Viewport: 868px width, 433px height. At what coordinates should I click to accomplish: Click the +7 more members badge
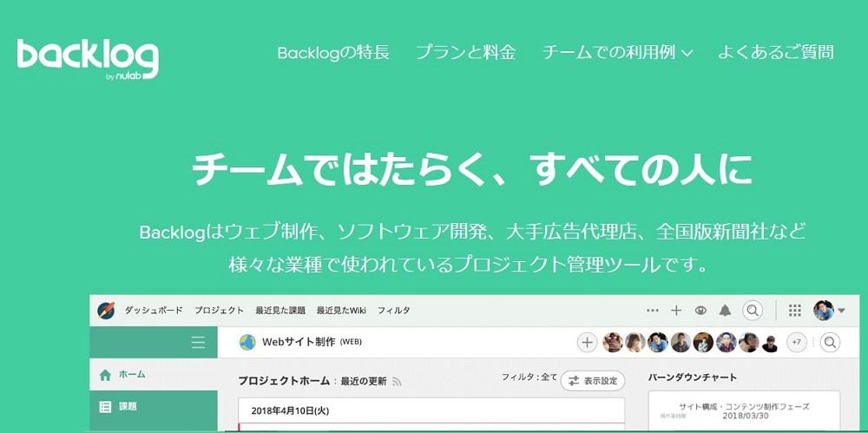pyautogui.click(x=797, y=343)
